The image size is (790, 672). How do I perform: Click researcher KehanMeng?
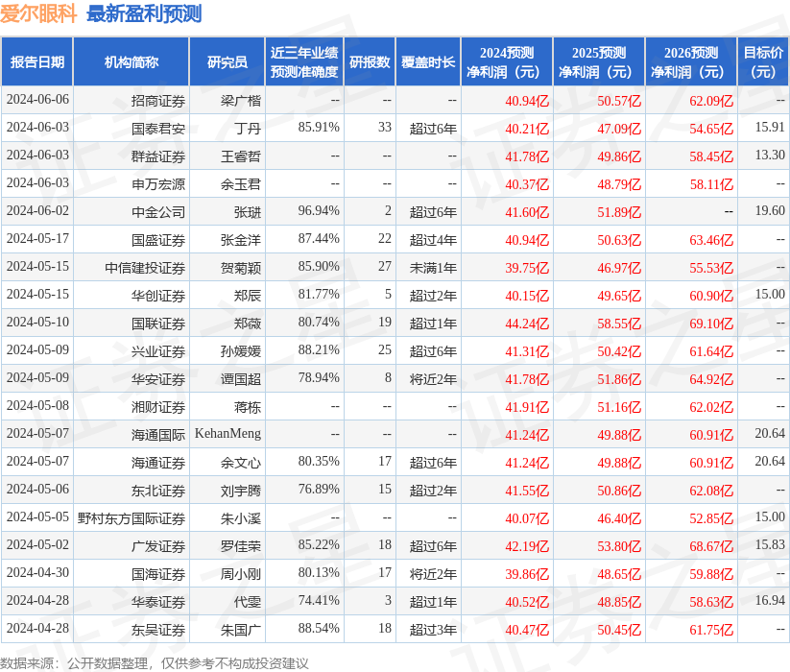point(227,434)
